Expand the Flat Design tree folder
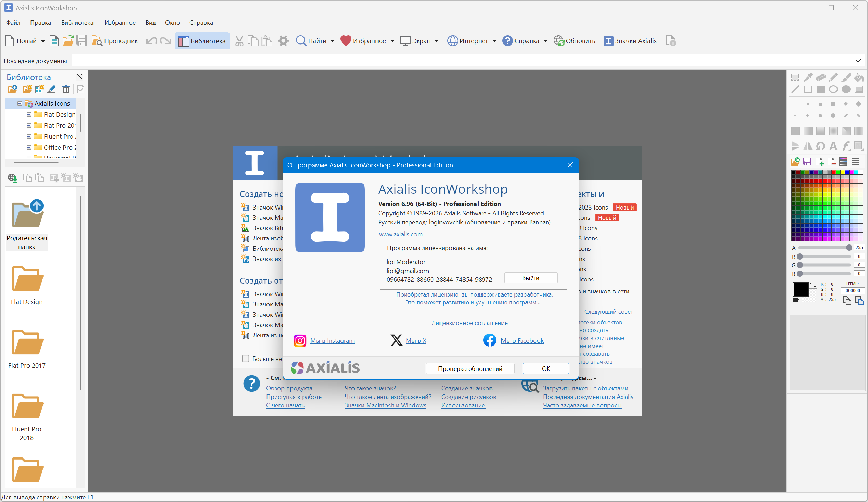868x502 pixels. 29,114
